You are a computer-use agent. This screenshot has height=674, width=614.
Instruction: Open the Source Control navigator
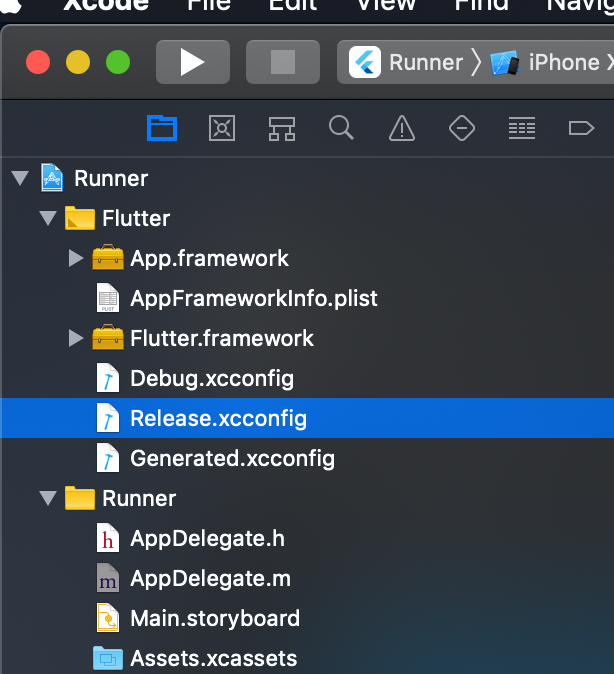point(222,128)
